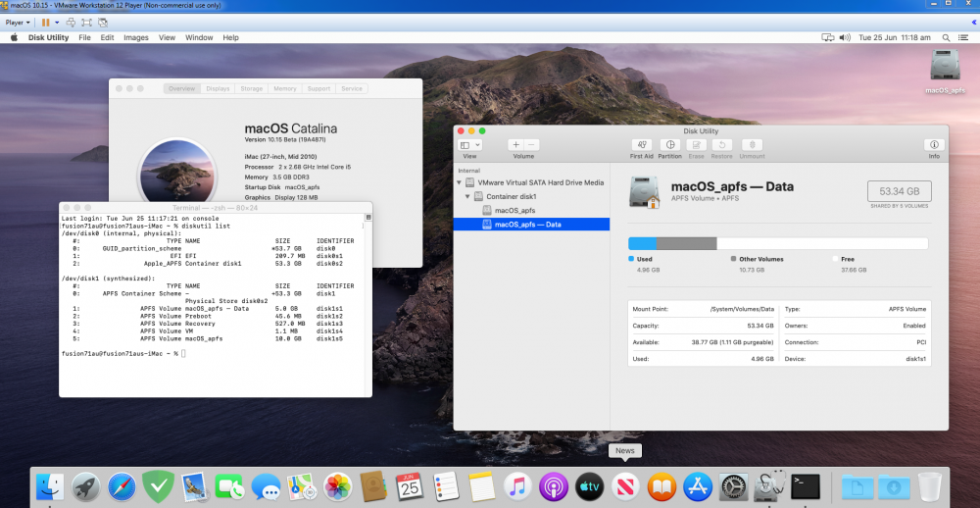
Task: Switch to the Displays tab in About This Mac
Action: 219,89
